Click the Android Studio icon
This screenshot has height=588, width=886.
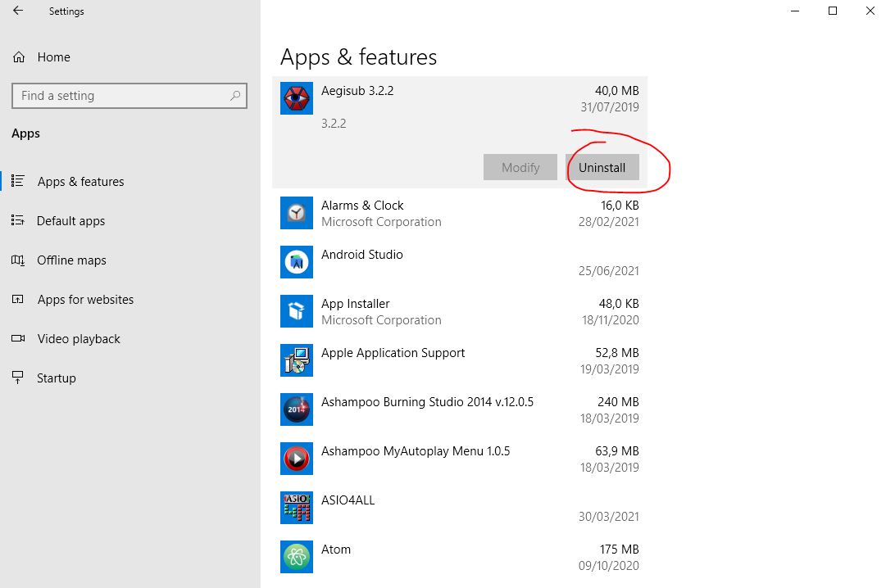296,262
